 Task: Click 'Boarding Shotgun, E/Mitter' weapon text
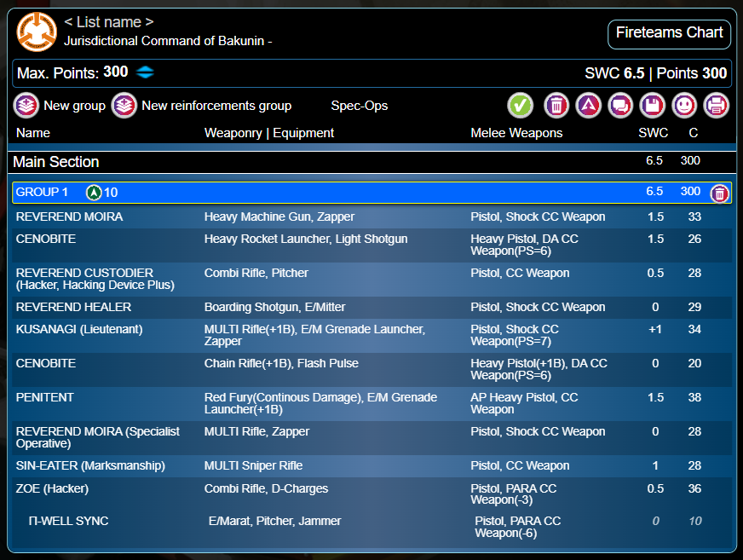[275, 307]
